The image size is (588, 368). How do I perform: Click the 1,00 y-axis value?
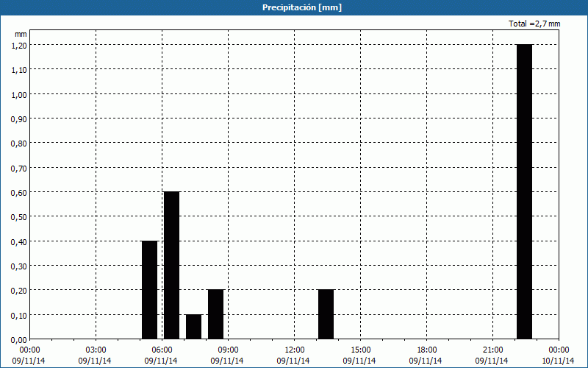[19, 94]
